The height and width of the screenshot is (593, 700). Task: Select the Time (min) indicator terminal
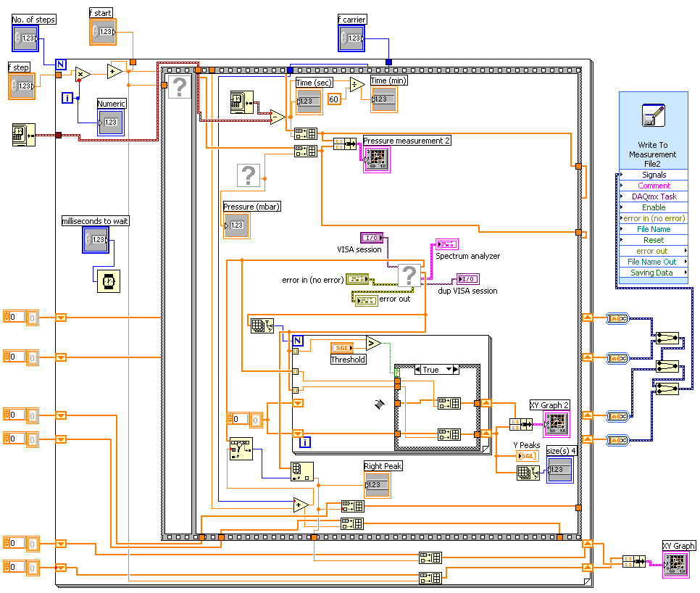click(x=383, y=99)
